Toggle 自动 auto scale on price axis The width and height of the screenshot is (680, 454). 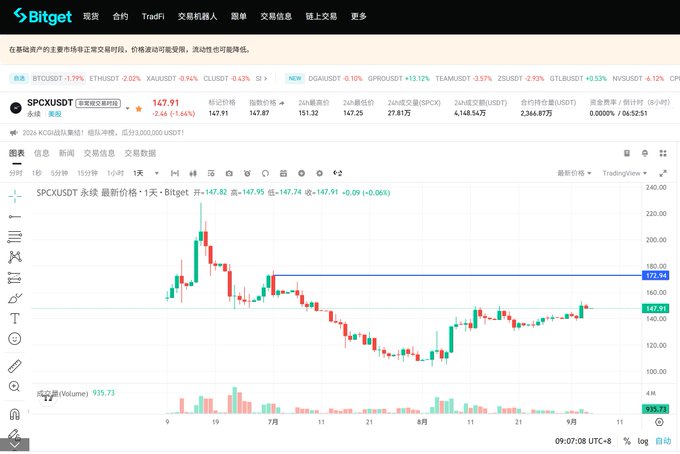[663, 441]
